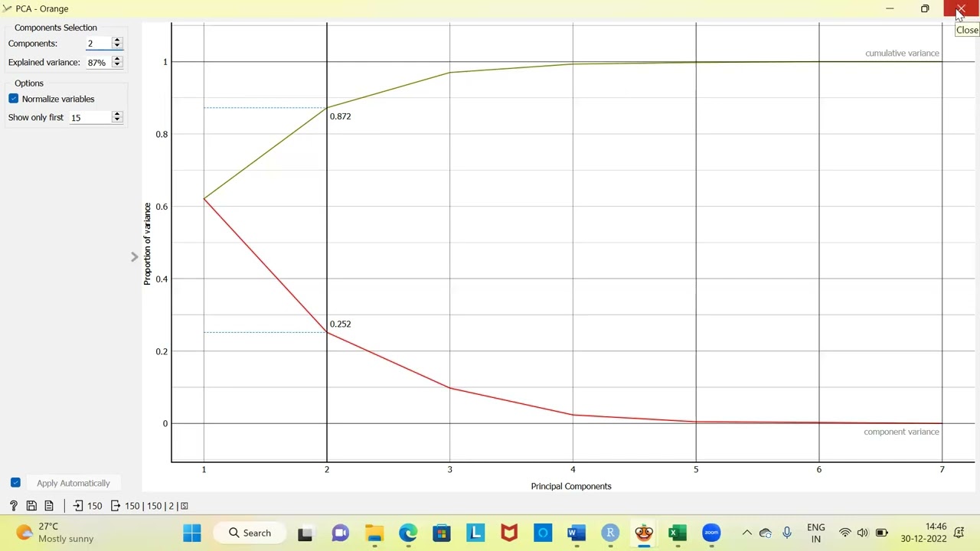Minimize the PCA - Orange window
The width and height of the screenshot is (980, 551).
coord(890,8)
